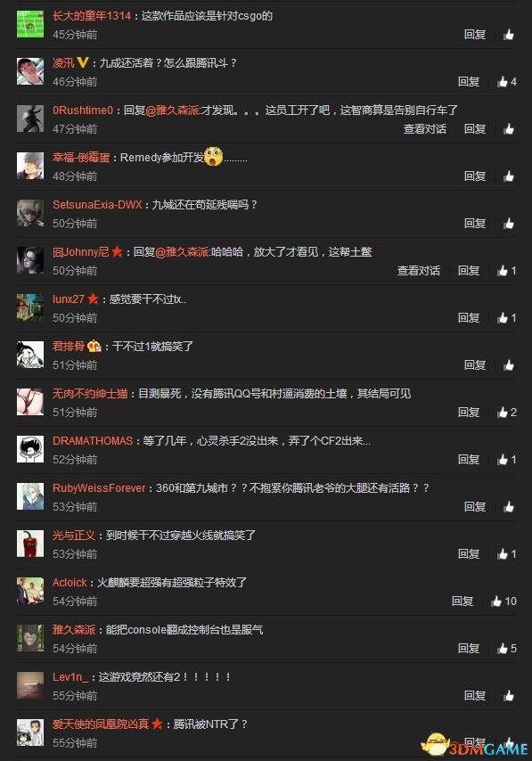Thumbs-up the comment by 无肉不约绅士猫
Viewport: 532px width, 761px height.
click(x=506, y=413)
